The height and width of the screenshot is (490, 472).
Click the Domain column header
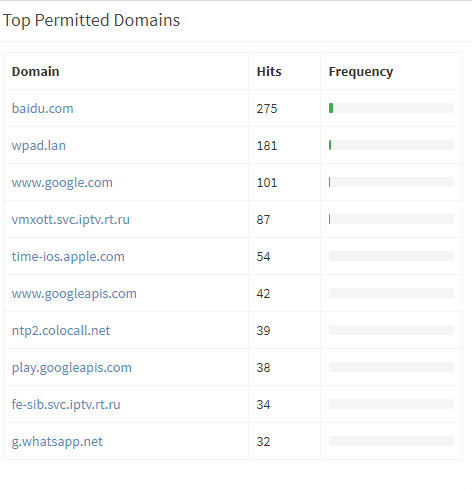(x=36, y=71)
